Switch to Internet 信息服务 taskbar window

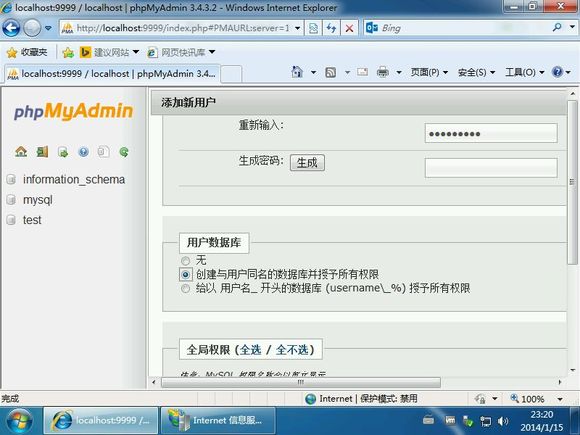tap(218, 421)
